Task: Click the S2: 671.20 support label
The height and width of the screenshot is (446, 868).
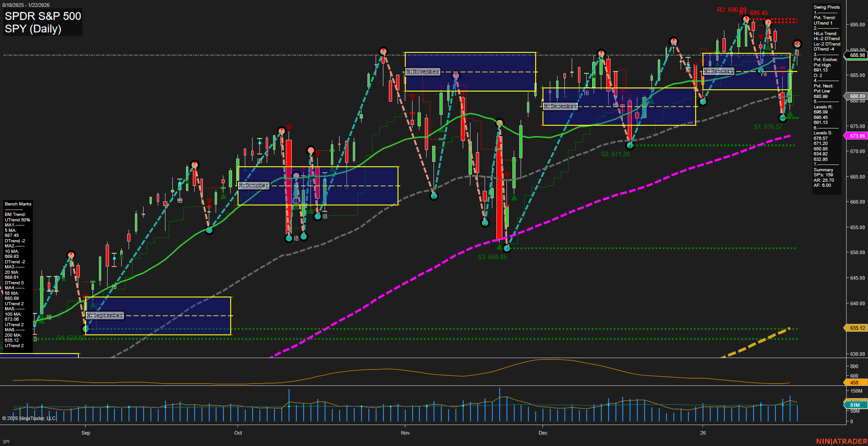Action: pyautogui.click(x=615, y=154)
